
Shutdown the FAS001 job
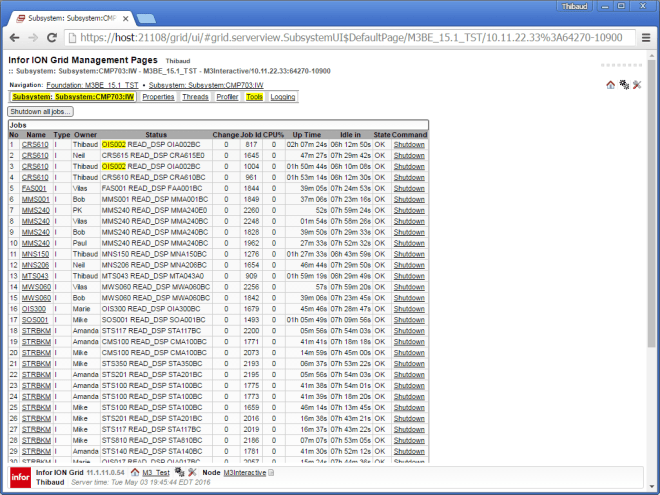(x=408, y=188)
